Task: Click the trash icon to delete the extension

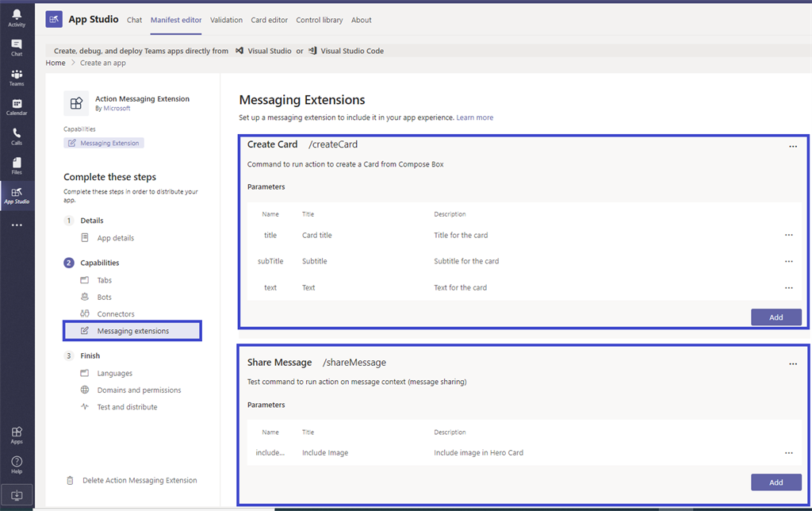Action: click(71, 480)
